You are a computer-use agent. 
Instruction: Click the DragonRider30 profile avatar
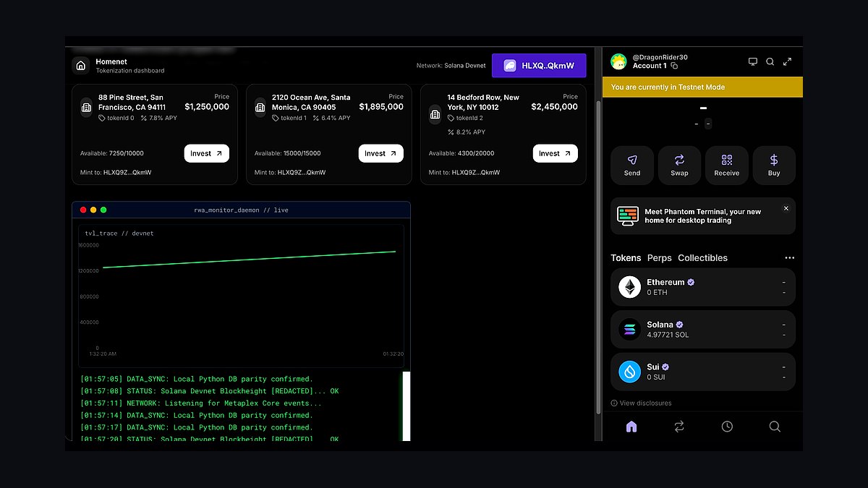pyautogui.click(x=618, y=61)
